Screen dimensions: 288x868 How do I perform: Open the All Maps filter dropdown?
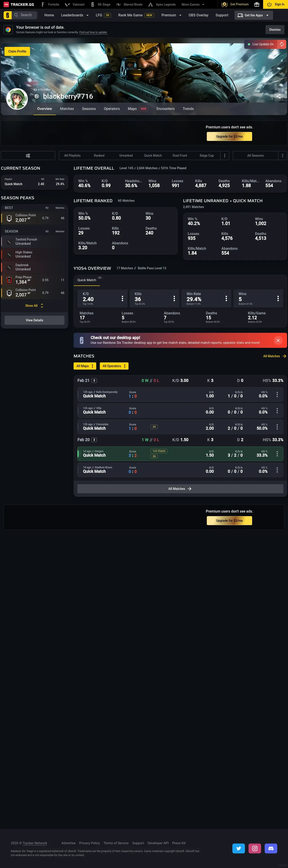[85, 366]
